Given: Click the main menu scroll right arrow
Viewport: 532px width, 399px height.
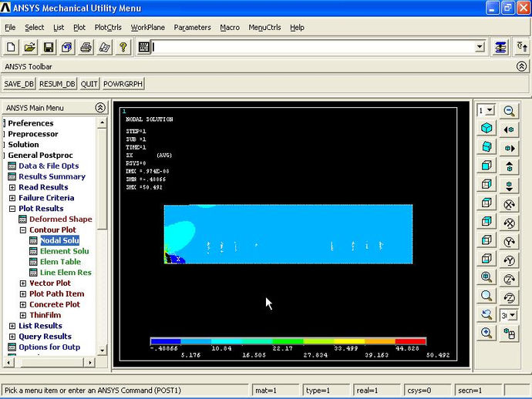Looking at the screenshot, I should click(x=89, y=362).
